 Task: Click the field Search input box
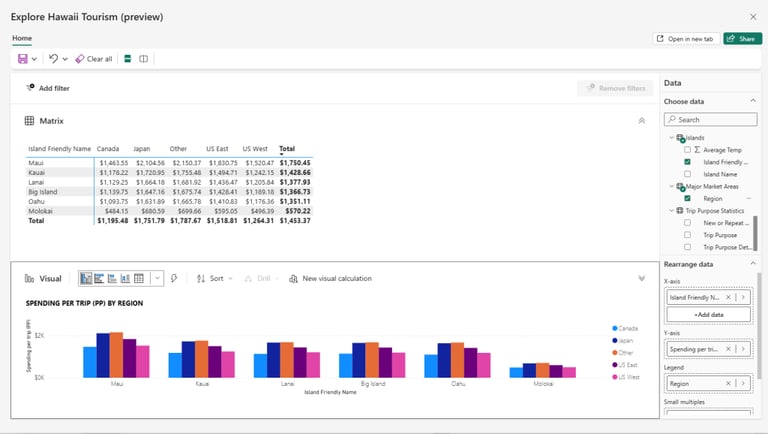pos(710,120)
